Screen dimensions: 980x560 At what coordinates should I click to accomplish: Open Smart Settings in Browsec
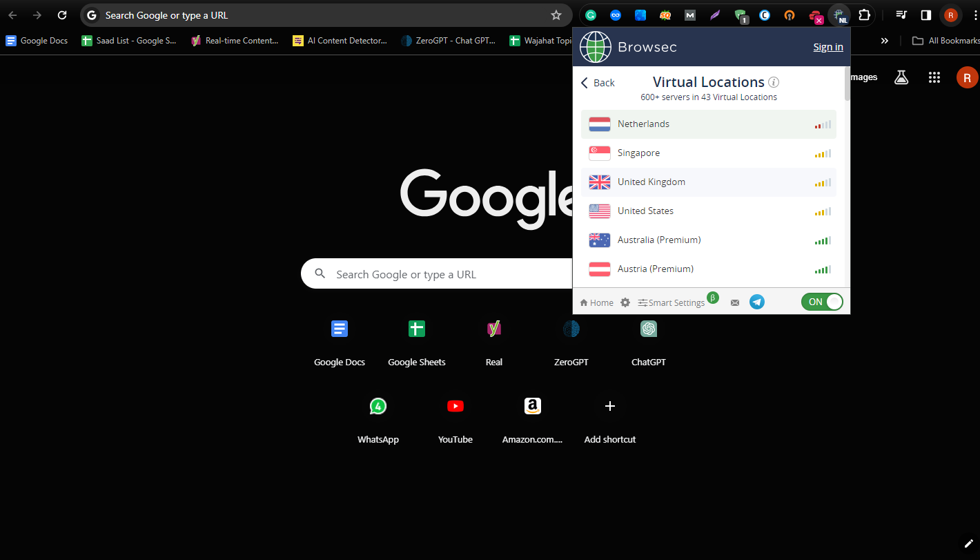[672, 302]
